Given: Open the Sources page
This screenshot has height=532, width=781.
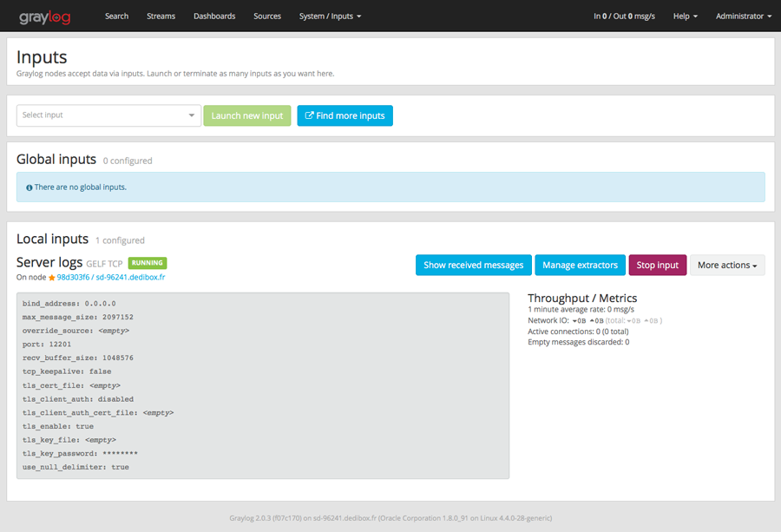Looking at the screenshot, I should pyautogui.click(x=267, y=16).
